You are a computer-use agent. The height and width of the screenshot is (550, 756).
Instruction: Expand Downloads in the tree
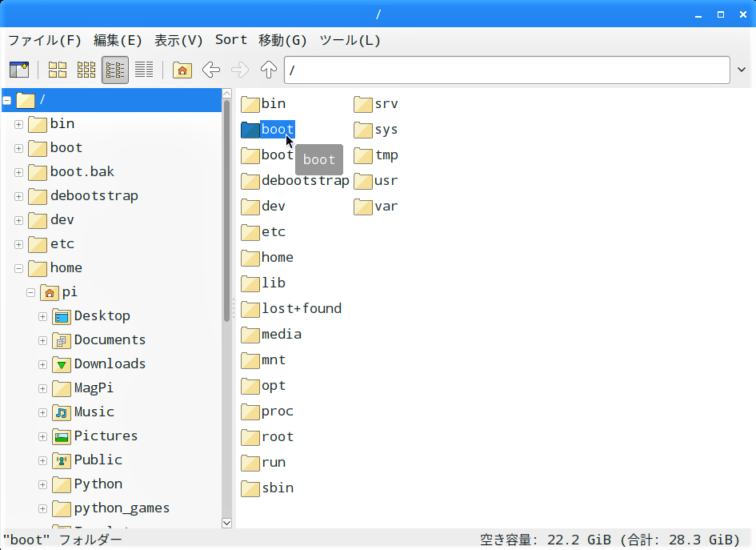(43, 365)
